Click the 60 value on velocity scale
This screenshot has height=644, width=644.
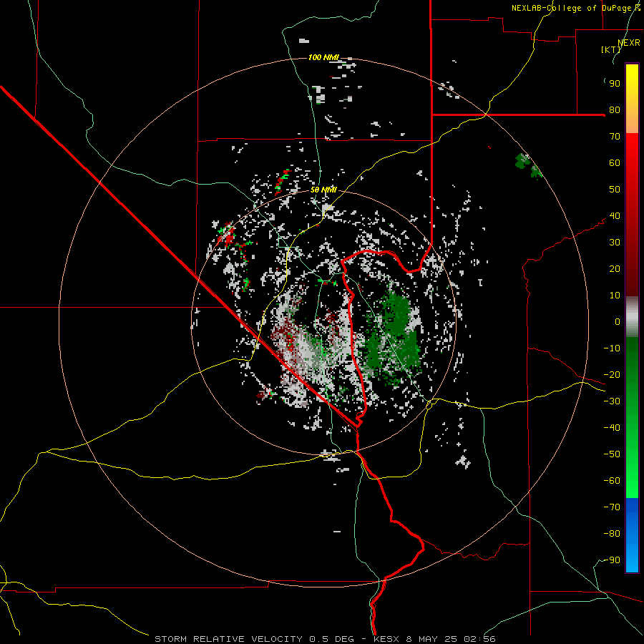(615, 163)
